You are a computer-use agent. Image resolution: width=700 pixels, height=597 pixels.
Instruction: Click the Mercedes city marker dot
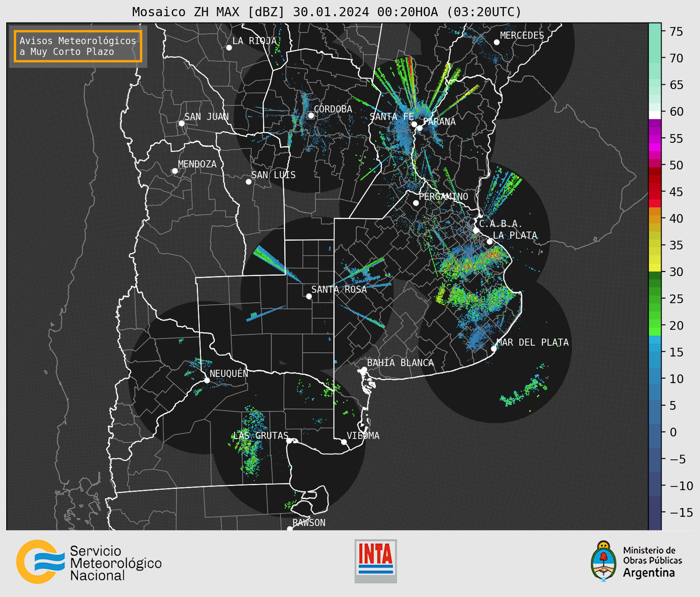coord(497,42)
